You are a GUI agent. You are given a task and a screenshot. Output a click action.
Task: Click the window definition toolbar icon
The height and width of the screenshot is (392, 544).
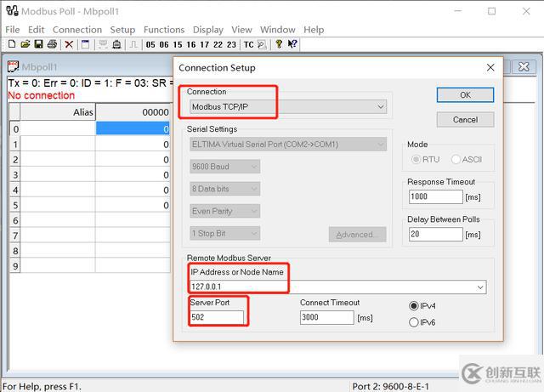click(x=85, y=44)
